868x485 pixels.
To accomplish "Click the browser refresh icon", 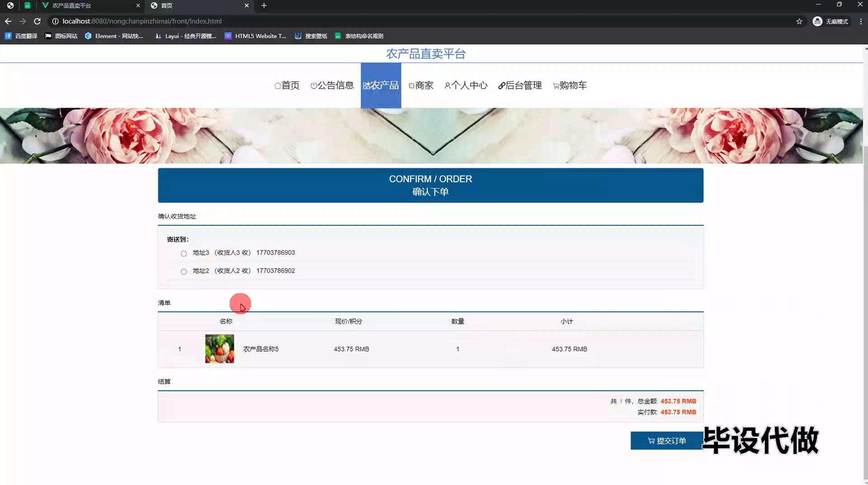I will pos(38,21).
